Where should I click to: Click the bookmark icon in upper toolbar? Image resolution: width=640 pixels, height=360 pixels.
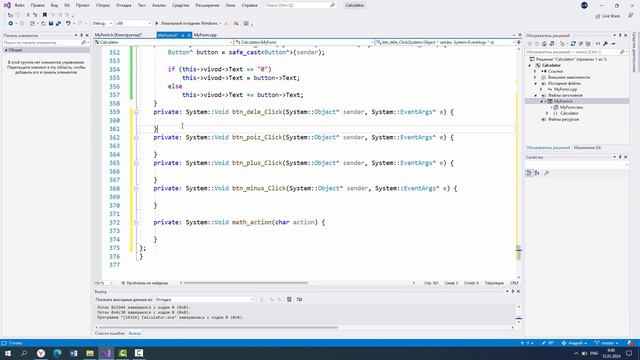(44, 15)
